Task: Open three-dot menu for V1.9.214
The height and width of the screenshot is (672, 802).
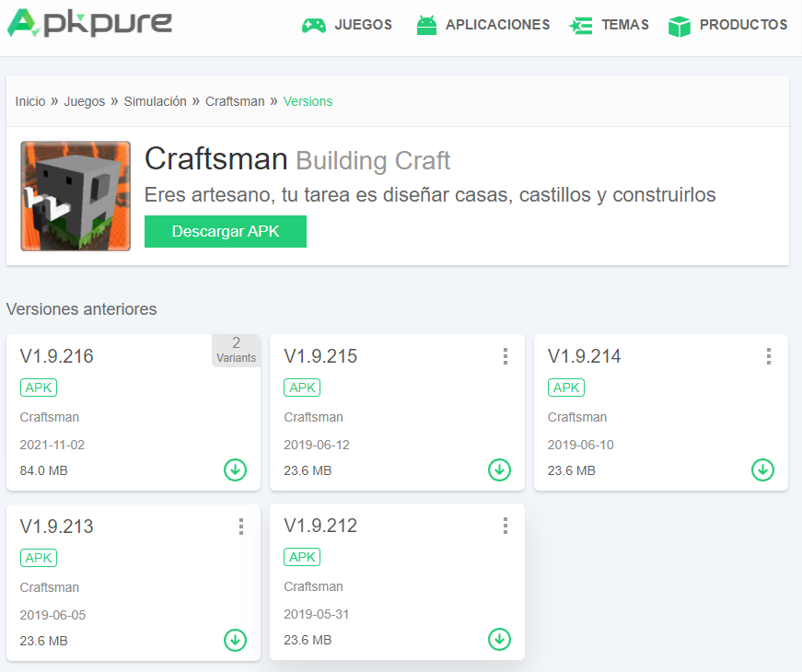Action: 769,356
